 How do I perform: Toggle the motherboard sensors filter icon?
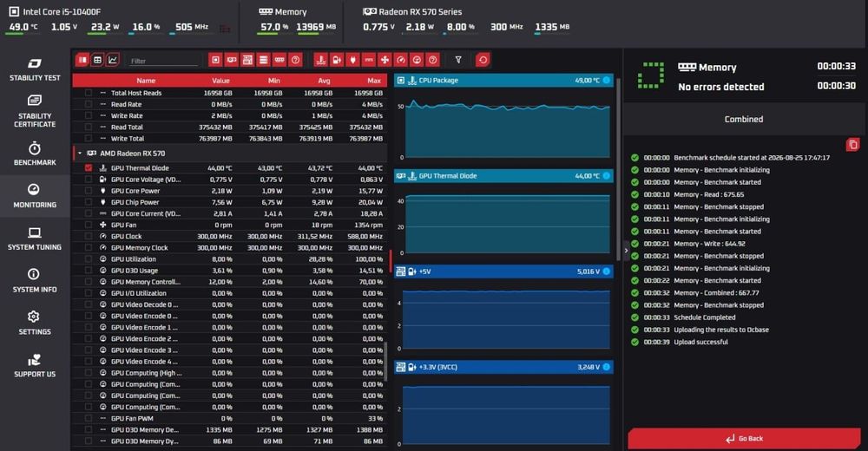[x=247, y=60]
